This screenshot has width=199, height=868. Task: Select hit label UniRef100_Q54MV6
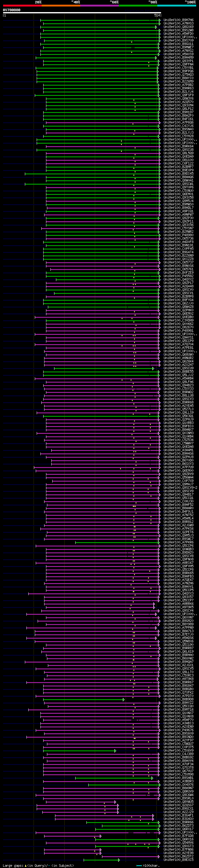click(x=179, y=843)
